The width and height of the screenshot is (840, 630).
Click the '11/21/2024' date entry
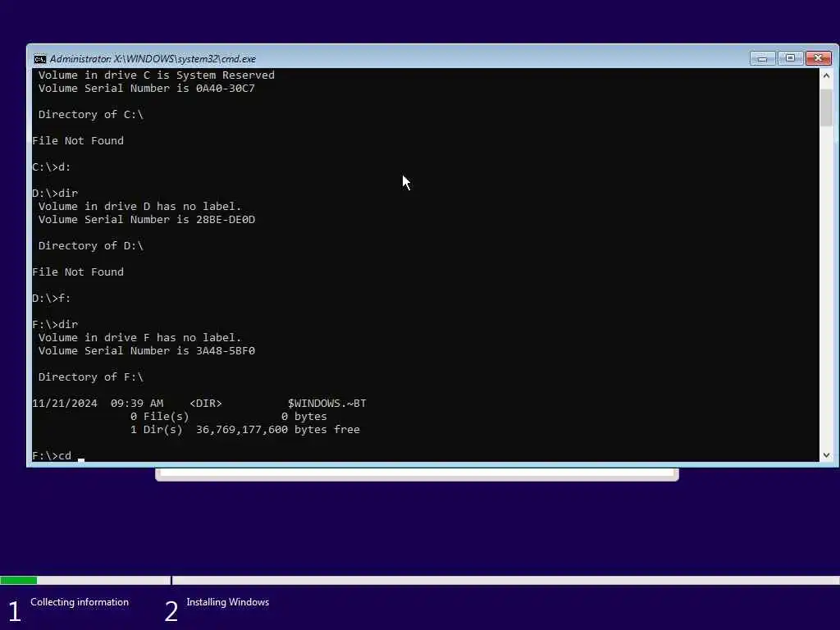pyautogui.click(x=65, y=404)
